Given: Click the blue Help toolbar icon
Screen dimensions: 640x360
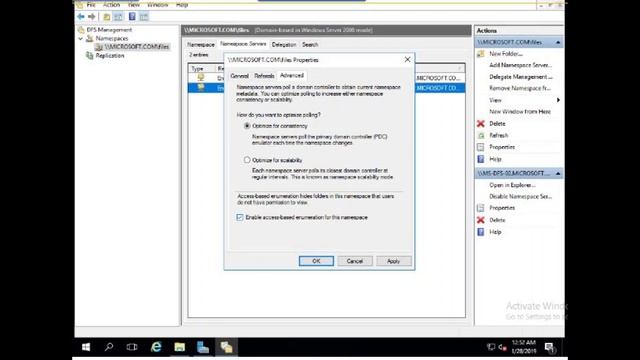Looking at the screenshot, I should click(x=132, y=16).
